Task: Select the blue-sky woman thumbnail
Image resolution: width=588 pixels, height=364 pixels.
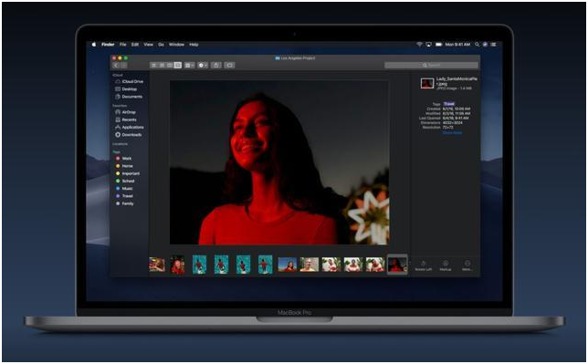Action: click(x=288, y=265)
